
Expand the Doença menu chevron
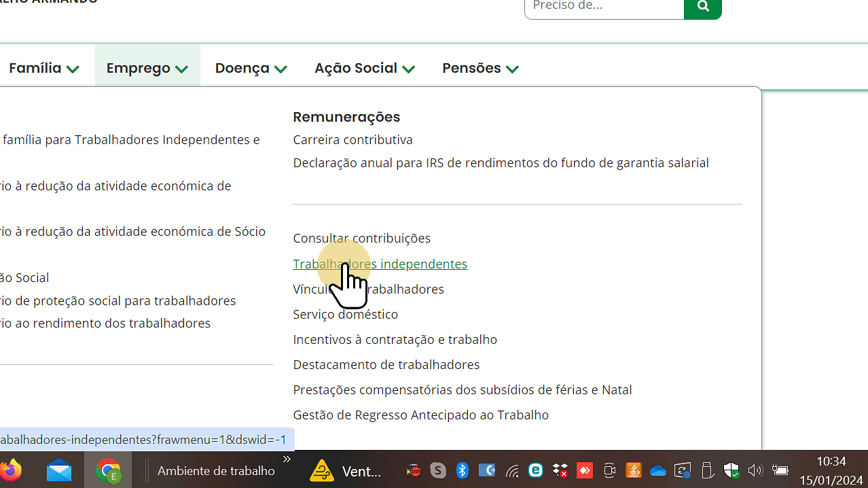[281, 69]
